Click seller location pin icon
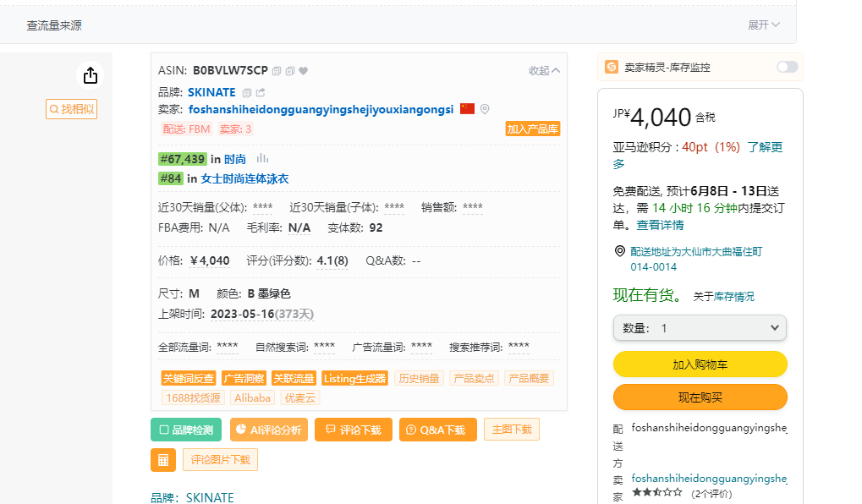This screenshot has height=504, width=862. tap(485, 109)
